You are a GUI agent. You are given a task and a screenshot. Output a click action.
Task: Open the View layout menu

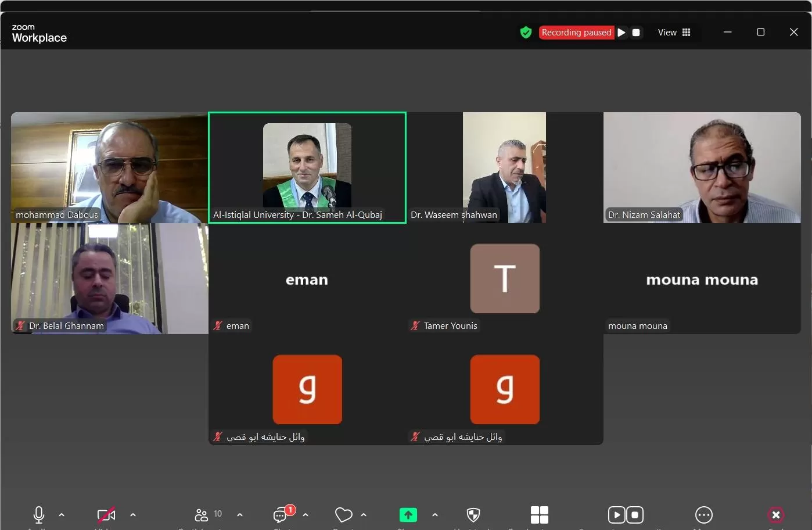tap(674, 33)
